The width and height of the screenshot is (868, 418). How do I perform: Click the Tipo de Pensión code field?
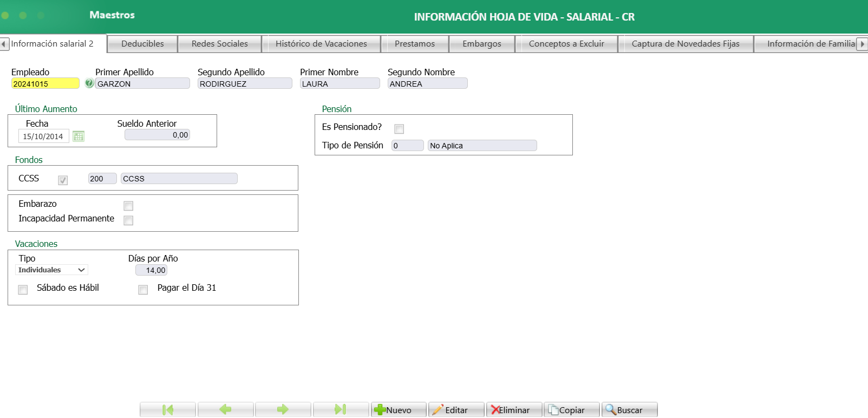click(408, 145)
